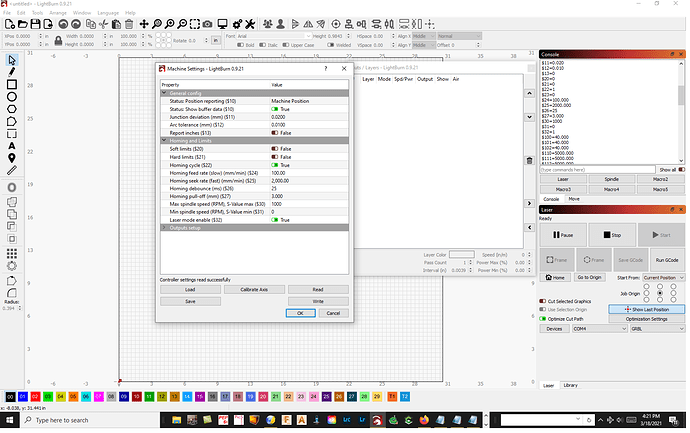Select the red 02 layer color swatch
The height and width of the screenshot is (433, 690).
coord(35,396)
